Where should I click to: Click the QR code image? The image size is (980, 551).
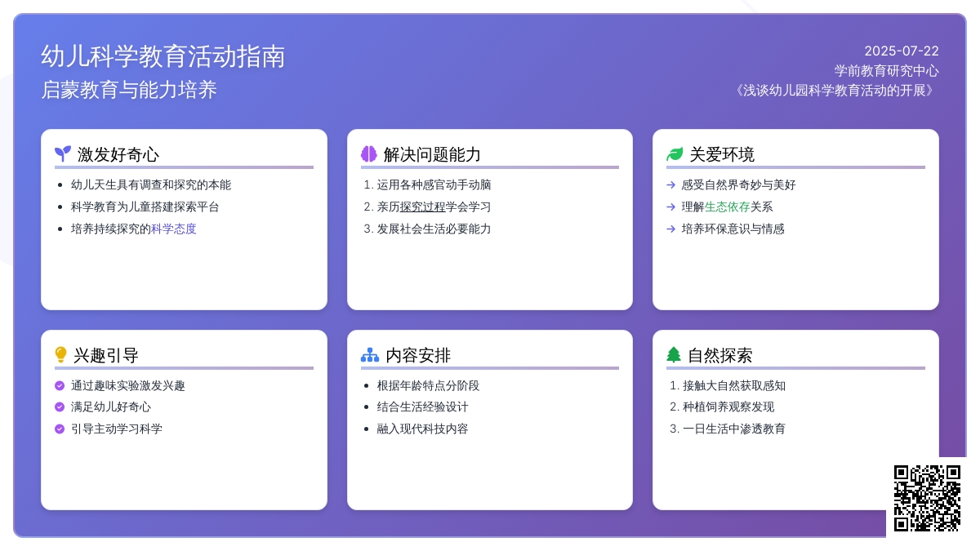point(927,498)
